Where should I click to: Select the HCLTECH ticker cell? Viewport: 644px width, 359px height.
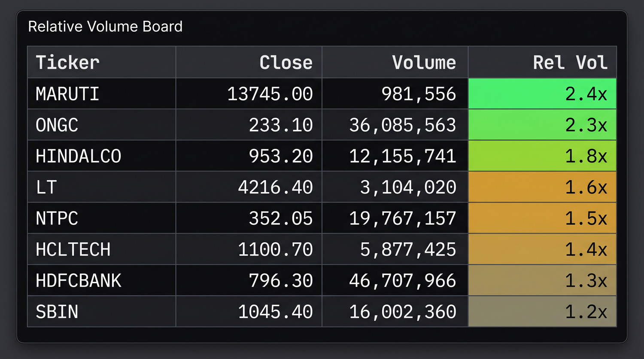tap(102, 249)
